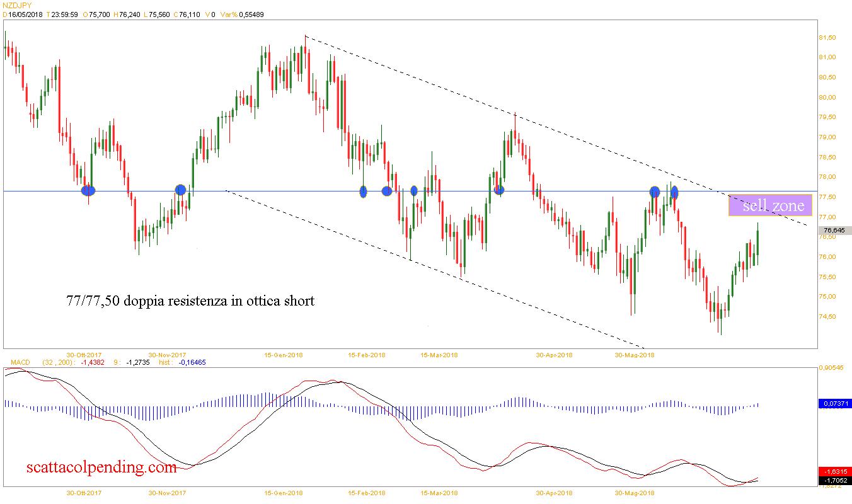Viewport: 852px width, 504px height.
Task: Click the rightmost blue marker on horizontal line
Action: [674, 192]
